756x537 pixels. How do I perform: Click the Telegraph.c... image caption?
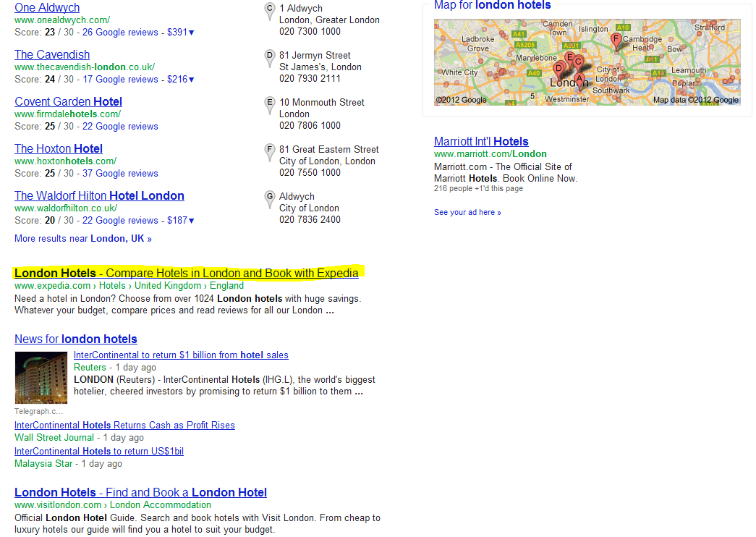pyautogui.click(x=38, y=412)
